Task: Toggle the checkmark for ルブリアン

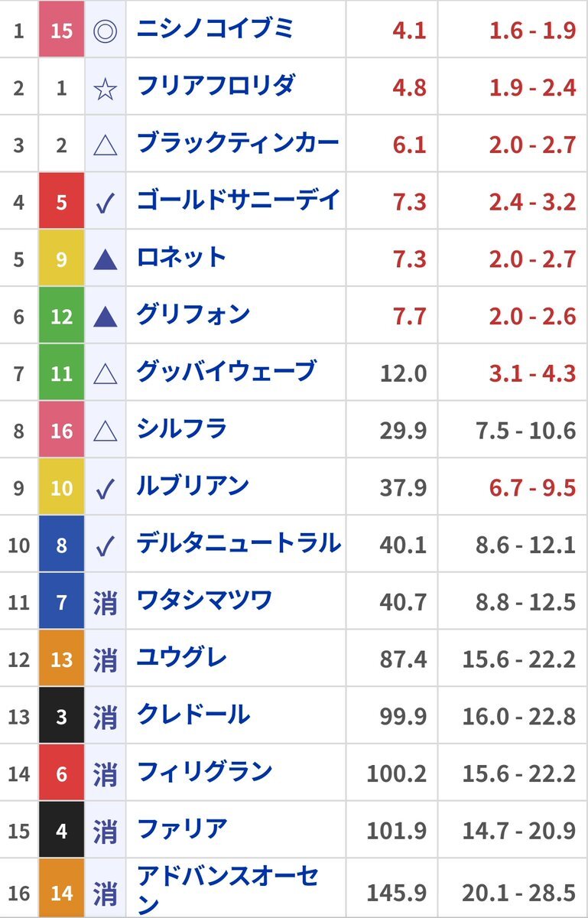Action: [105, 488]
